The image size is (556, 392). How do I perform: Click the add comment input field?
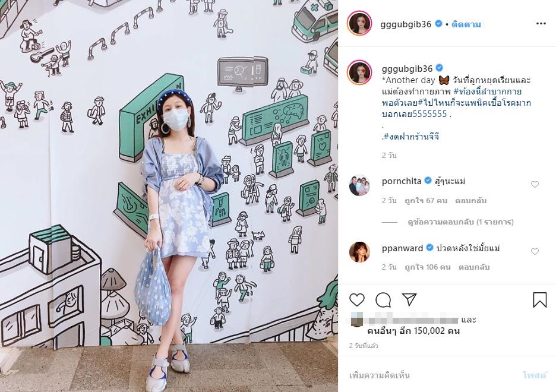(431, 375)
